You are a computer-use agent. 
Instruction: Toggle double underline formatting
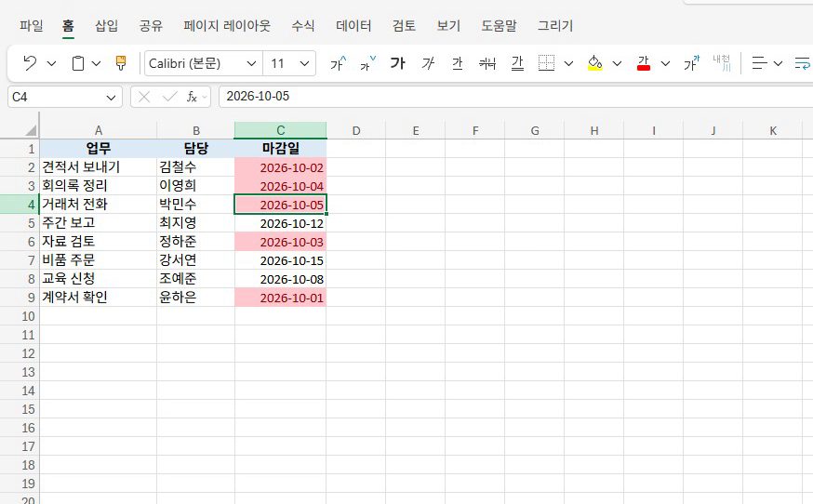pyautogui.click(x=517, y=63)
